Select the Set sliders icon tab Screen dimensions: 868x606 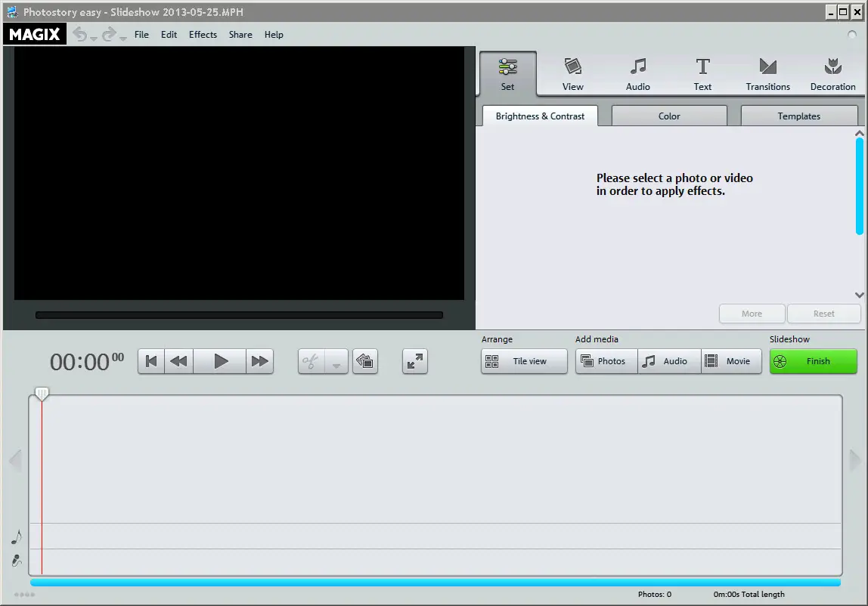tap(507, 74)
